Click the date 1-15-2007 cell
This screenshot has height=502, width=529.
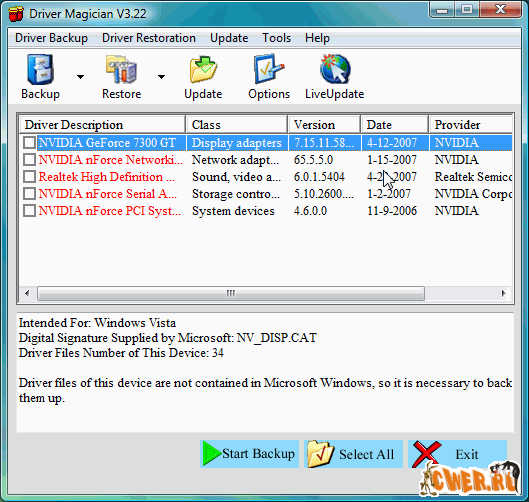[x=392, y=160]
